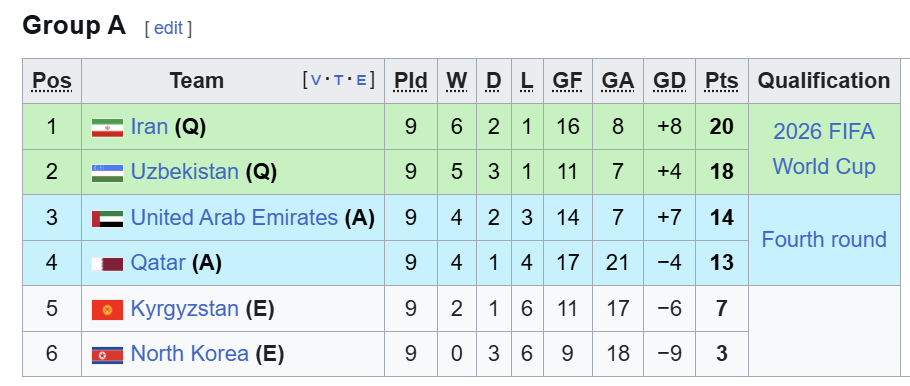
Task: Click the Qatar flag icon
Action: pyautogui.click(x=107, y=264)
